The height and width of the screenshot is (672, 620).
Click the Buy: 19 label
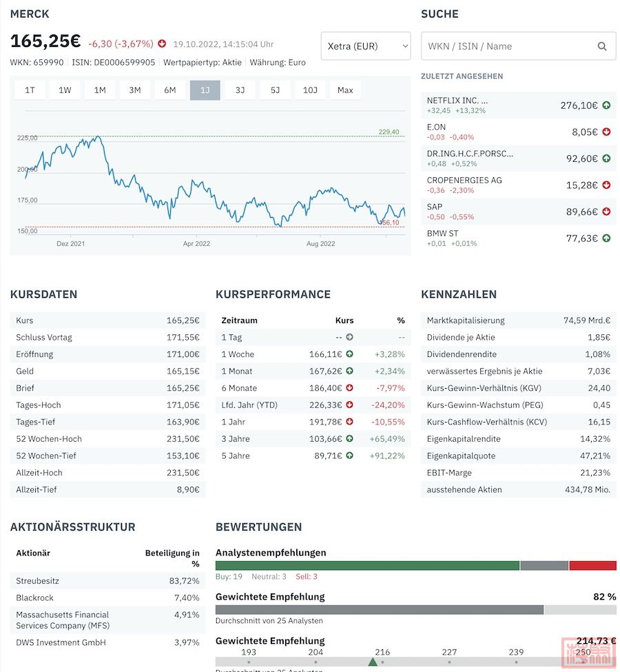tap(229, 576)
